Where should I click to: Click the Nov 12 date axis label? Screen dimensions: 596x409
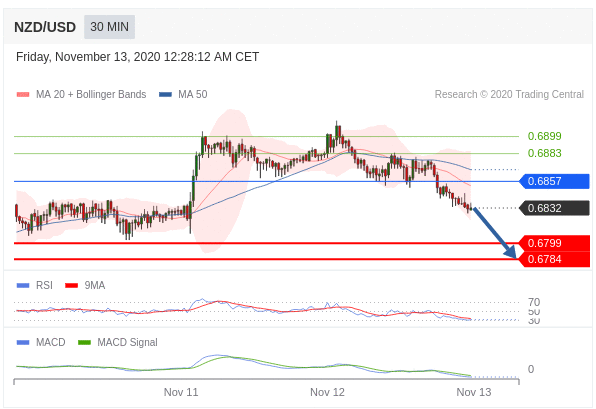[x=327, y=392]
